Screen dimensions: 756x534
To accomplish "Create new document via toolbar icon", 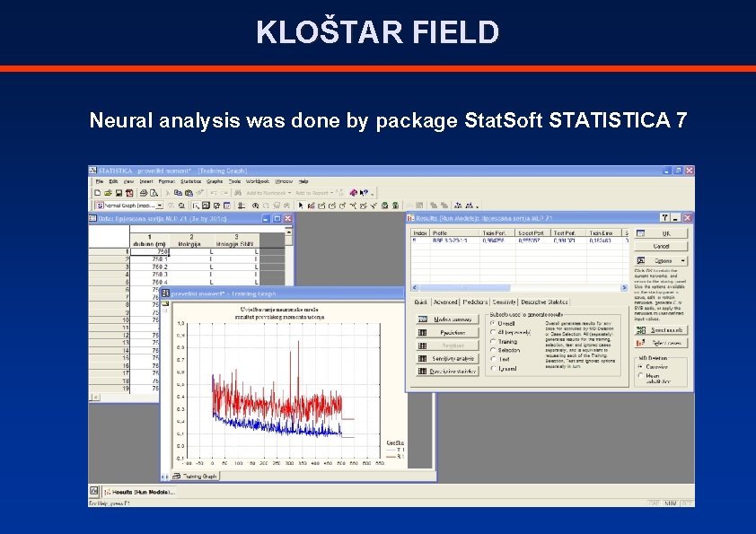I will [x=97, y=193].
